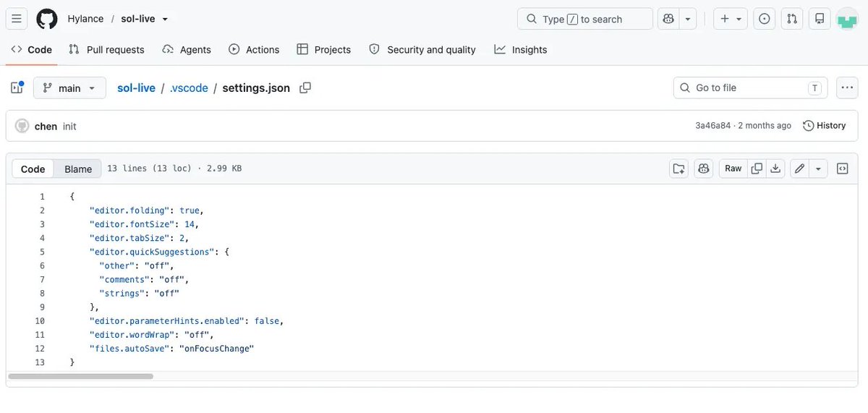Viewport: 868px width, 413px height.
Task: Switch to the Pull requests tab
Action: pos(106,49)
